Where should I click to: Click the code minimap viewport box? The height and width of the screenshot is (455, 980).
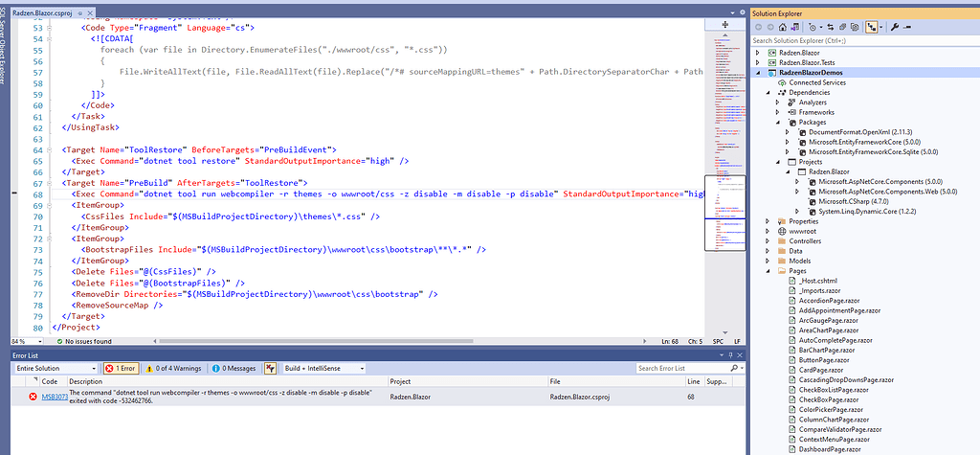(x=725, y=213)
